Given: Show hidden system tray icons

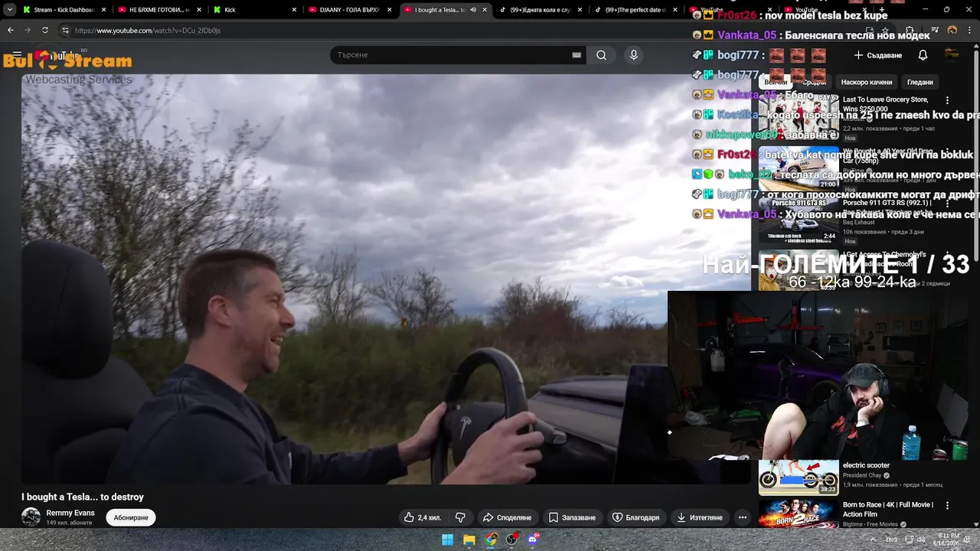Looking at the screenshot, I should tap(872, 540).
